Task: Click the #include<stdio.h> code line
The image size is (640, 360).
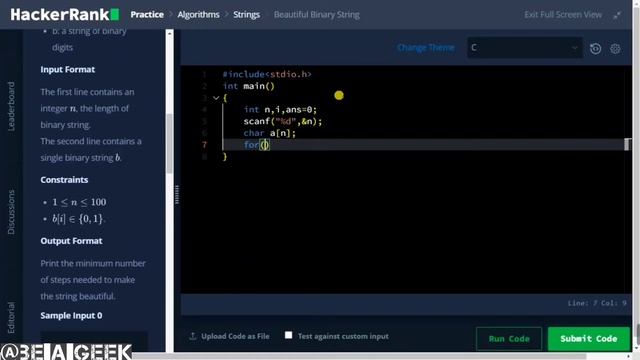Action: pyautogui.click(x=267, y=74)
